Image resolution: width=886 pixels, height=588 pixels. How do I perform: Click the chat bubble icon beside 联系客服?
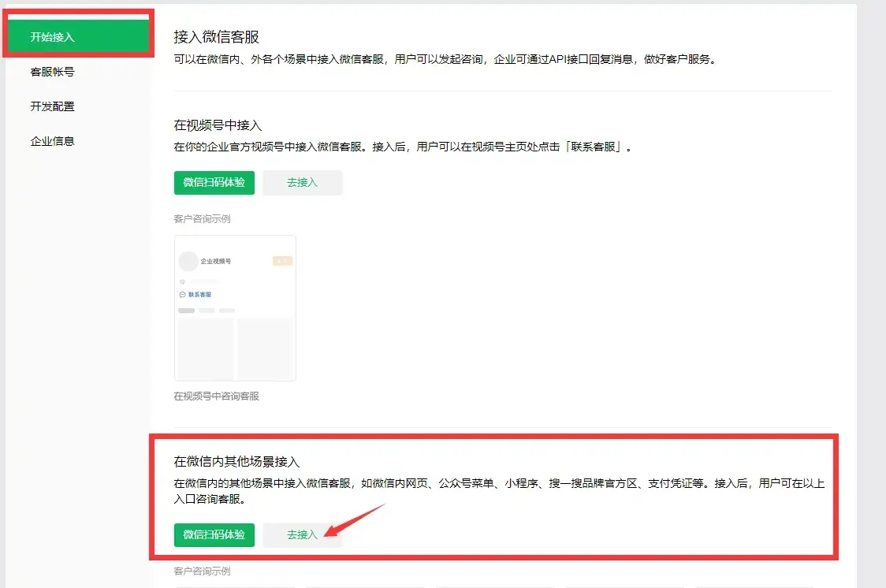tap(182, 295)
